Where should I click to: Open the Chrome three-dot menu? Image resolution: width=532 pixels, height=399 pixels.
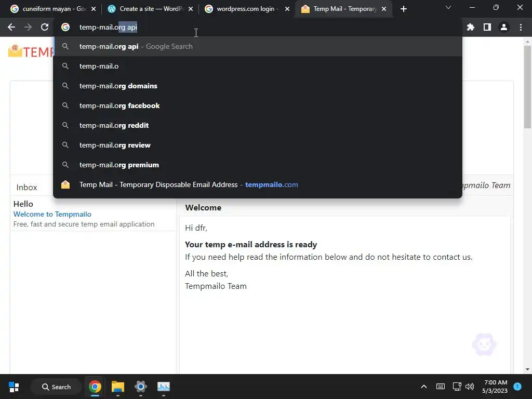521,27
